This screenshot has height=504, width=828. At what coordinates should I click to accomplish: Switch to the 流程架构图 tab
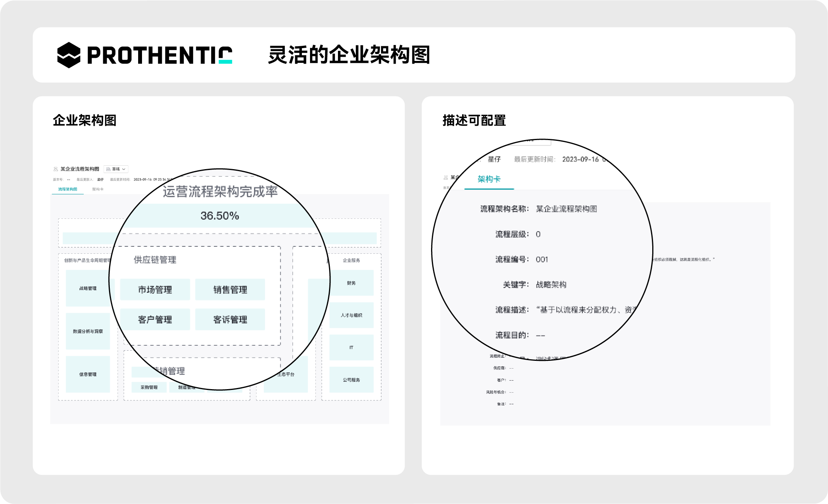(x=68, y=189)
